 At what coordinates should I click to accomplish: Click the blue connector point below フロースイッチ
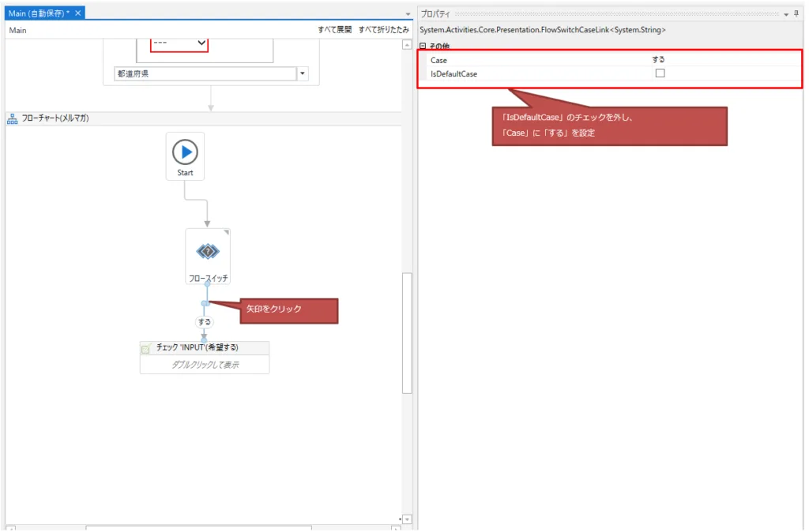click(x=205, y=303)
